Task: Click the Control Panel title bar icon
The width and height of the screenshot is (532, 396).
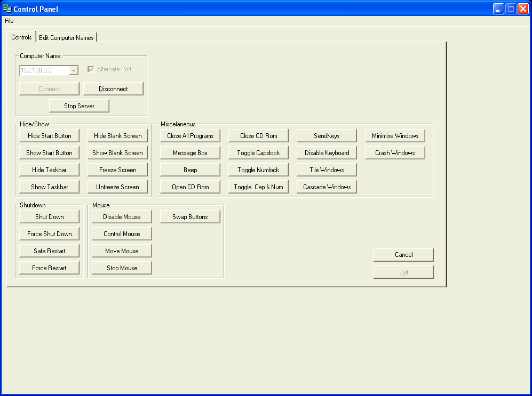Action: [x=7, y=9]
